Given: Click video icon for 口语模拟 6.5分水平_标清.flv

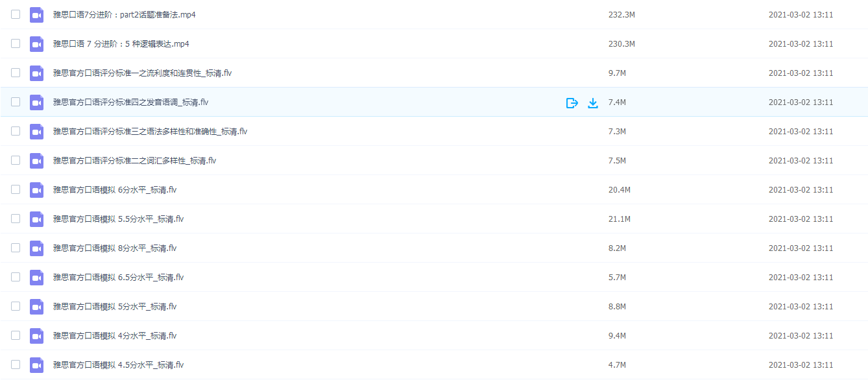Looking at the screenshot, I should pos(36,278).
